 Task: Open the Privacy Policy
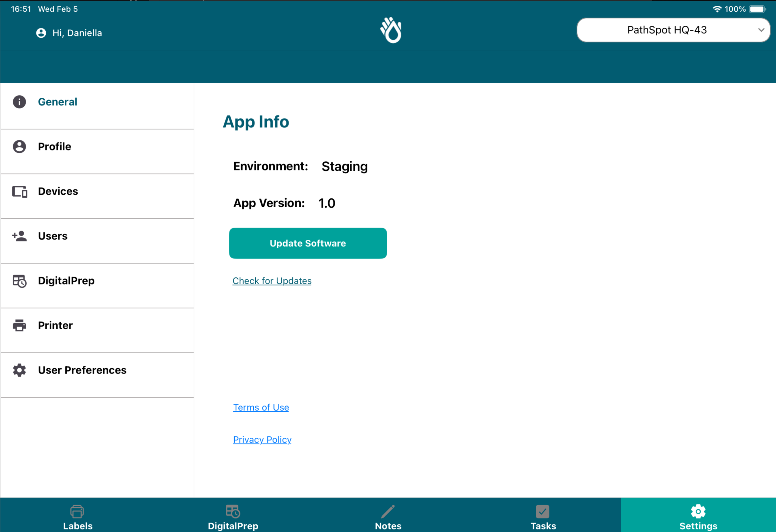coord(262,440)
